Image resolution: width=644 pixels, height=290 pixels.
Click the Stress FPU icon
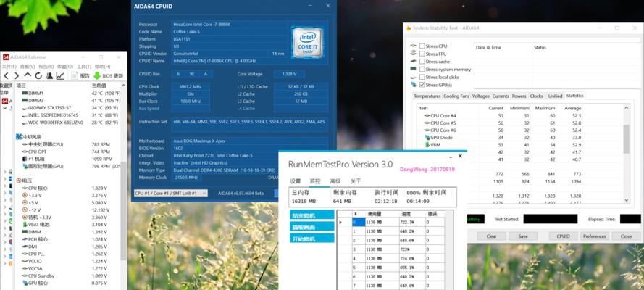point(413,54)
